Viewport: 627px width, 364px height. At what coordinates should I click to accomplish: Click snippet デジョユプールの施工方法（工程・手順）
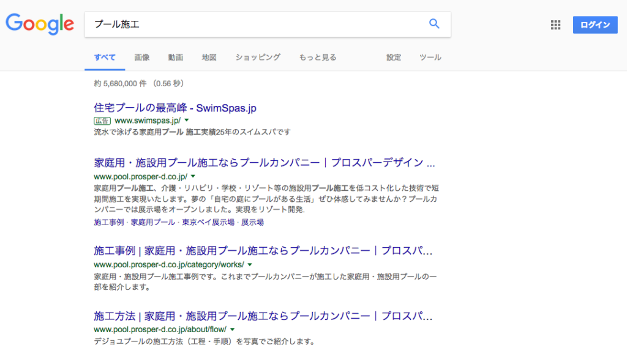click(x=205, y=341)
